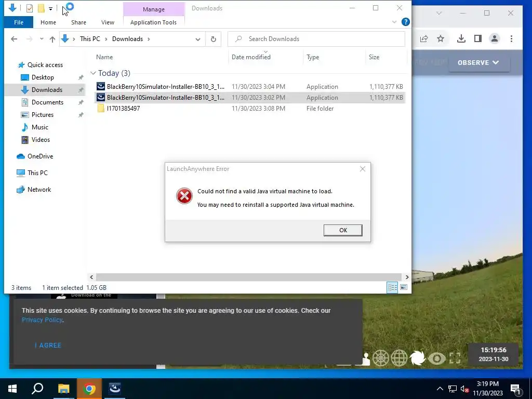Click Chrome share page icon
This screenshot has width=532, height=399.
(x=424, y=38)
